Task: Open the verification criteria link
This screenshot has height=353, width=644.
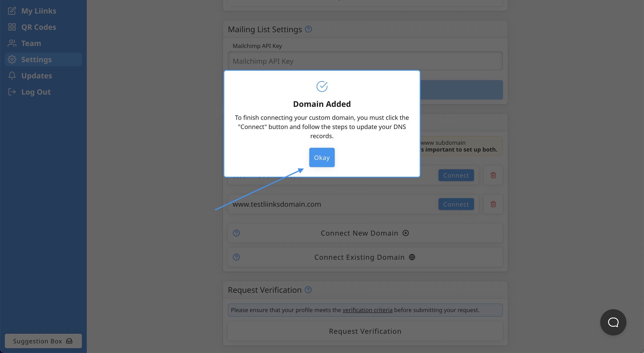Action: click(x=367, y=310)
